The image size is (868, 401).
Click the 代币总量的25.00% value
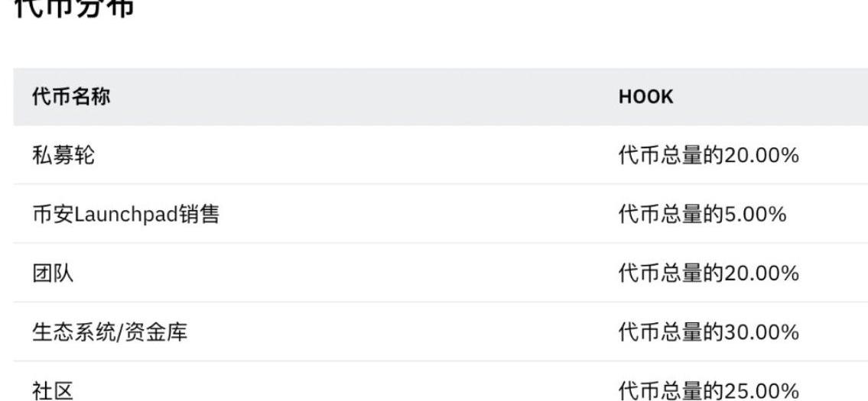(707, 391)
